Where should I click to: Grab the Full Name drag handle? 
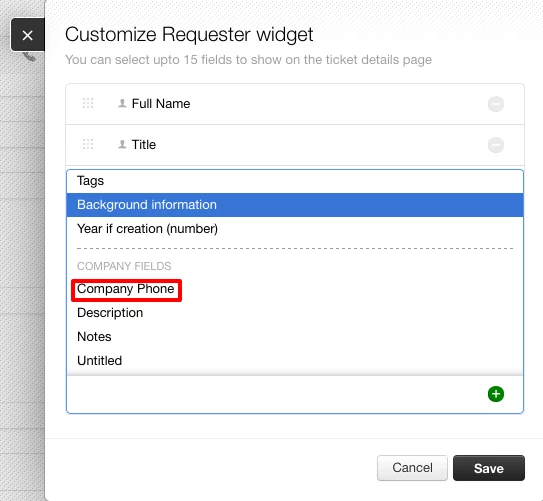(88, 103)
